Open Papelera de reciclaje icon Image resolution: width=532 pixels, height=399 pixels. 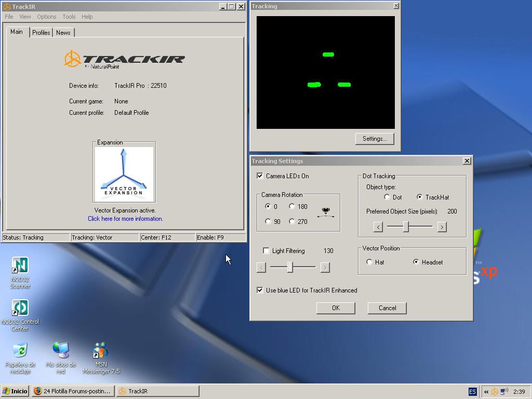click(20, 358)
